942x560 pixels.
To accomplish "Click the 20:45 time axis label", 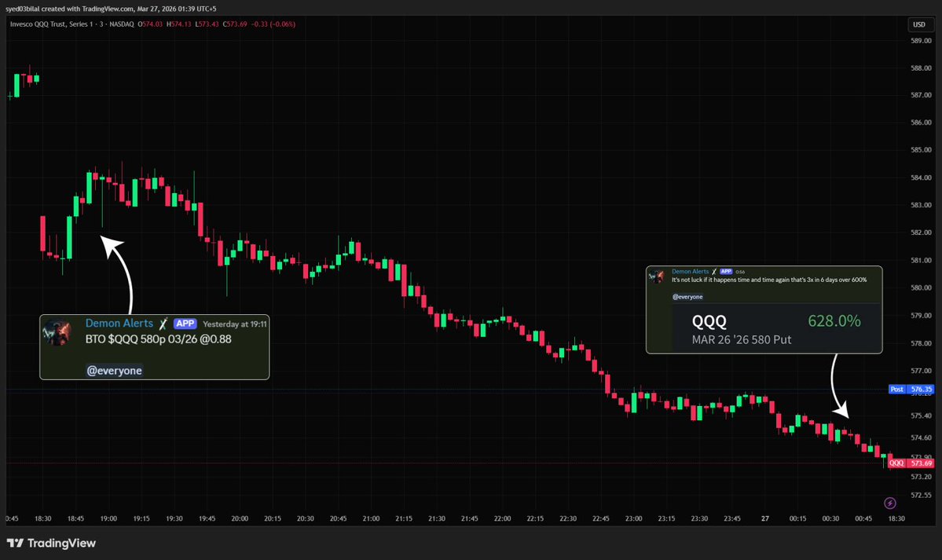I will (x=339, y=518).
